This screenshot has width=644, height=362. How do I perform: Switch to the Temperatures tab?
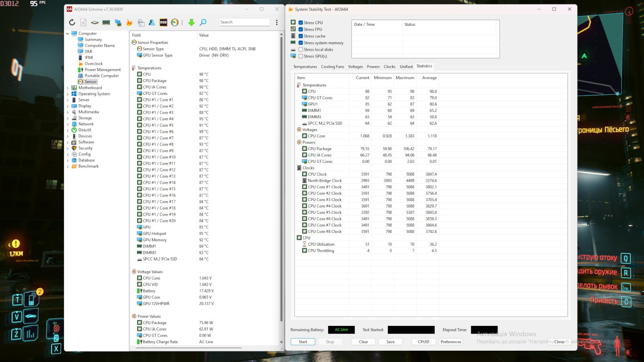[x=305, y=67]
